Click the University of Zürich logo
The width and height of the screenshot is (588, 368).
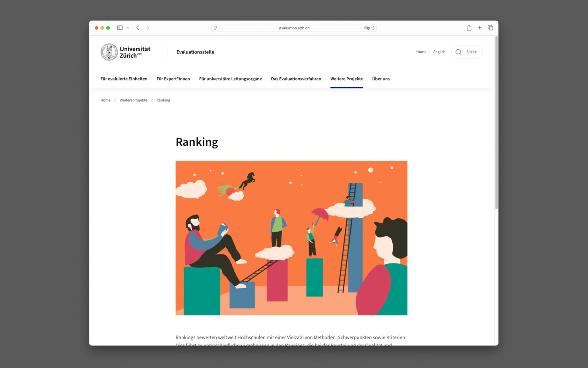(125, 52)
